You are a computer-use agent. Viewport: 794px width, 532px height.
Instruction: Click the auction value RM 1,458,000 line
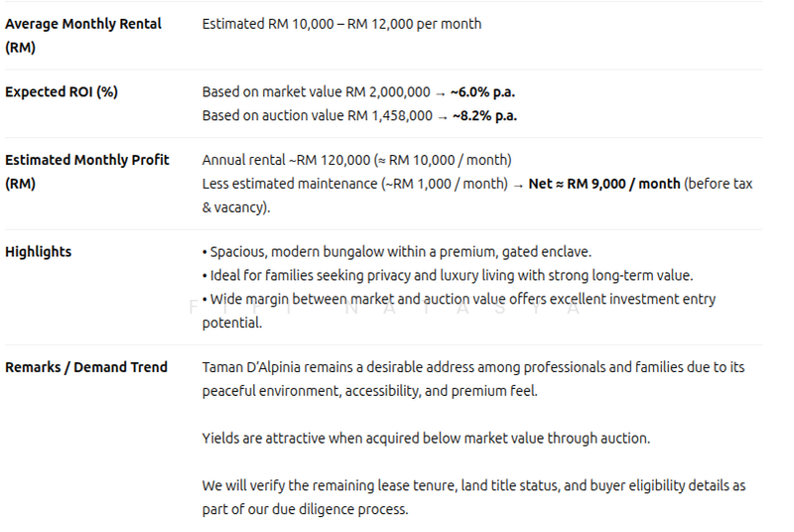click(x=318, y=115)
